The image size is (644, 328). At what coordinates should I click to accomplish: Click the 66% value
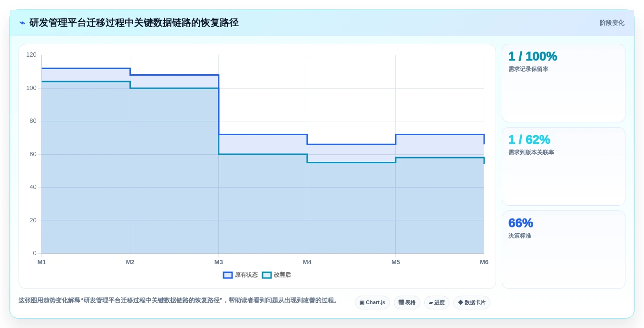(x=521, y=223)
